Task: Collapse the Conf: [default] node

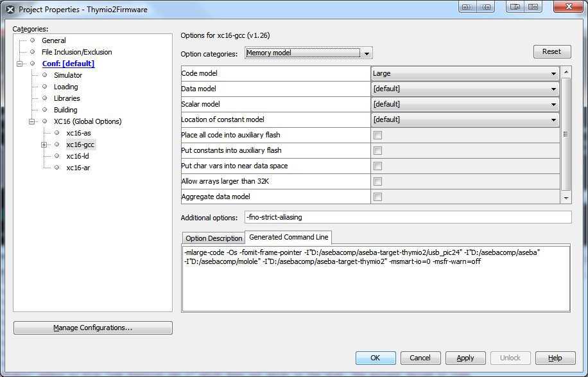Action: [x=19, y=64]
